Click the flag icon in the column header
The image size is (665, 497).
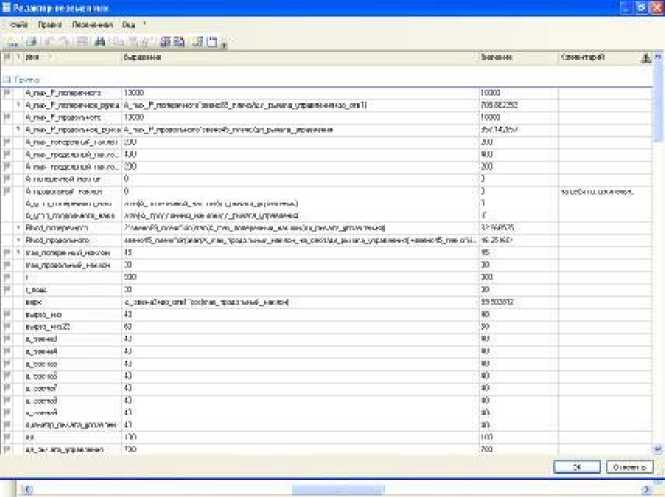[7, 57]
